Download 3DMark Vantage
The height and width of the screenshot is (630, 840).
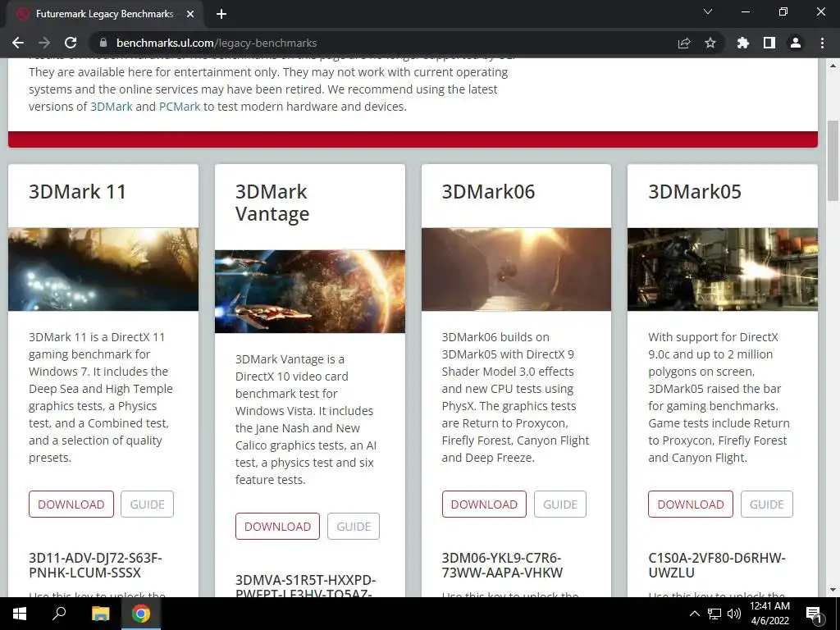coord(277,526)
